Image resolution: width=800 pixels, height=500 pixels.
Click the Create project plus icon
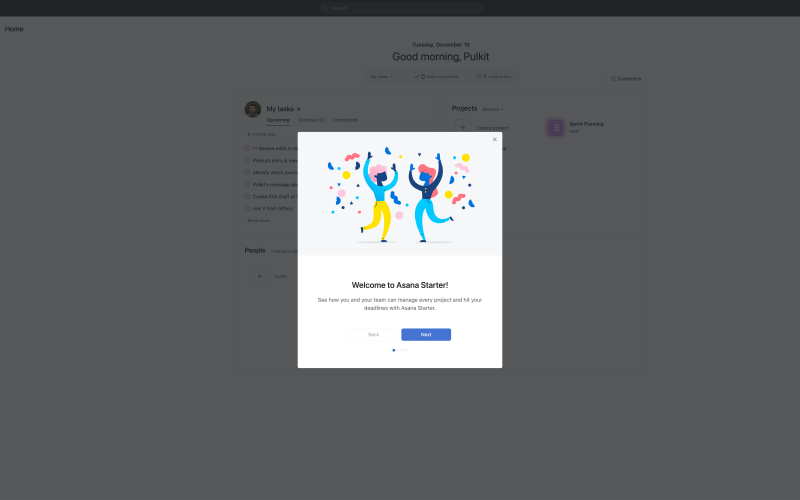tap(462, 128)
